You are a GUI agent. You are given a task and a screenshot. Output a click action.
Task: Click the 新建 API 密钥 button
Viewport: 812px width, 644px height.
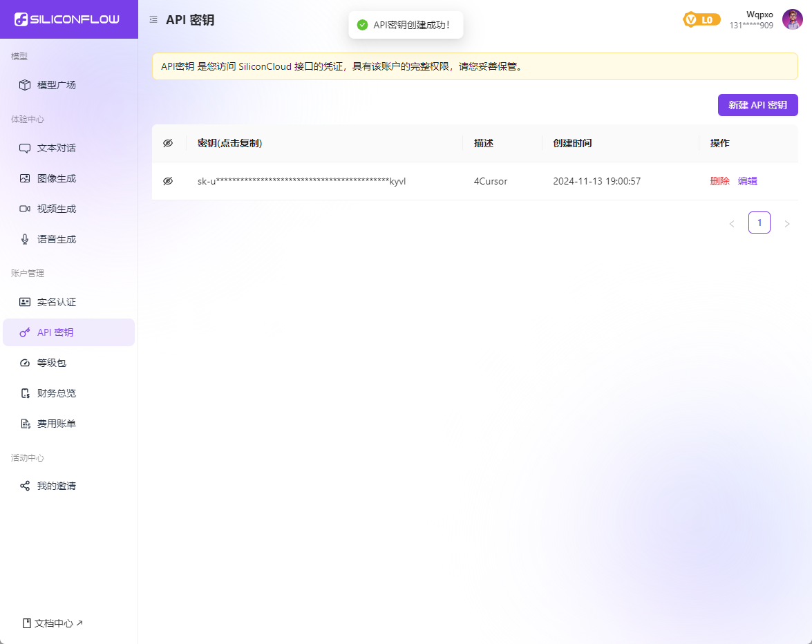(x=757, y=105)
